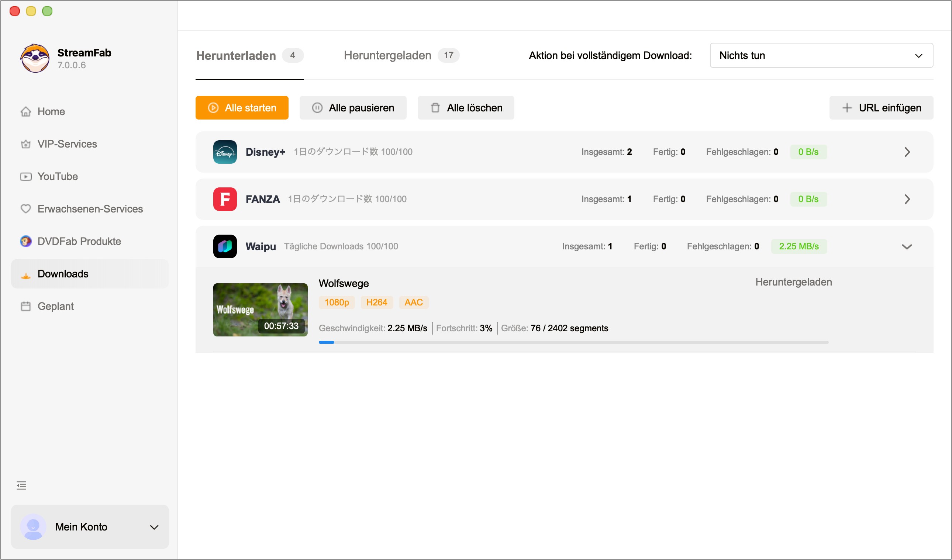Collapse the Waipu download group

(x=907, y=247)
